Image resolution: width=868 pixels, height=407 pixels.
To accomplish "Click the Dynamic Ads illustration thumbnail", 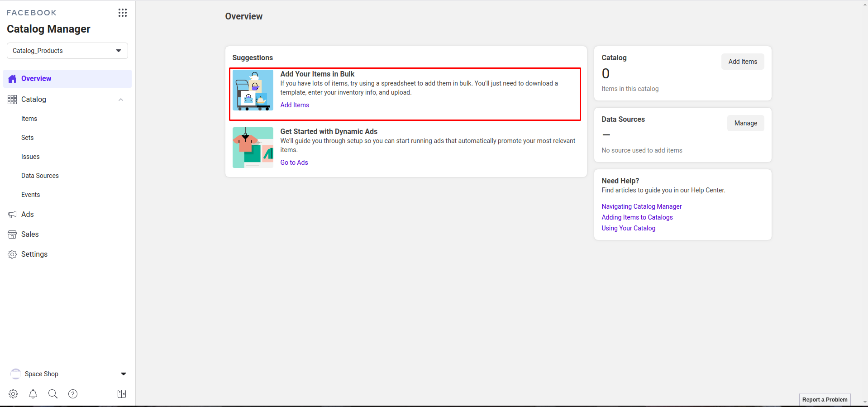I will pyautogui.click(x=253, y=148).
